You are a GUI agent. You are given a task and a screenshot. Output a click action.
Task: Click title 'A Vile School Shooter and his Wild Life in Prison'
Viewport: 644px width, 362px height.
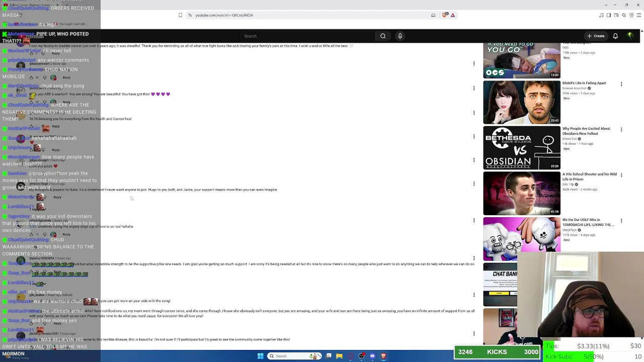(590, 176)
